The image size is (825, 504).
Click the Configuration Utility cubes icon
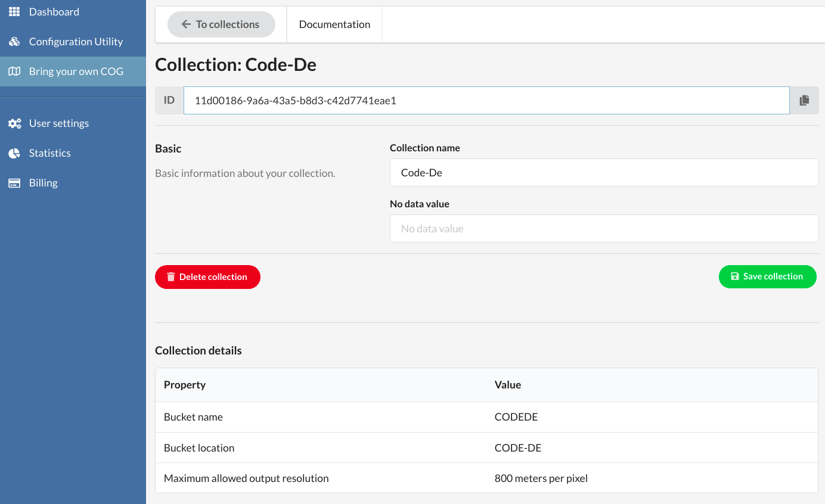pos(14,42)
